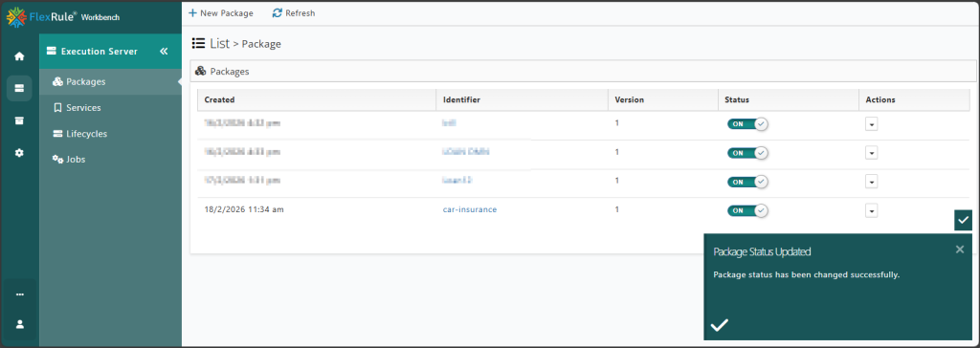The image size is (980, 348).
Task: Click the Packages panel heading
Action: 222,71
